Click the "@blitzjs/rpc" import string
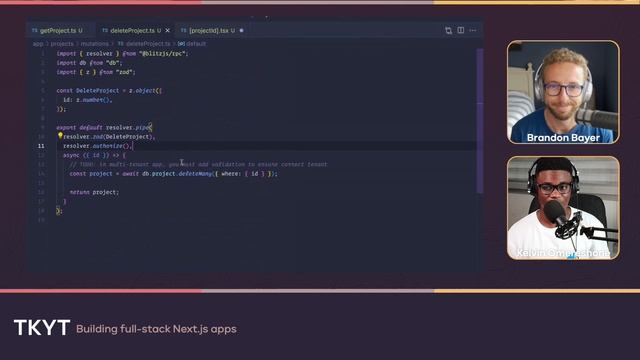640x360 pixels. (163, 53)
